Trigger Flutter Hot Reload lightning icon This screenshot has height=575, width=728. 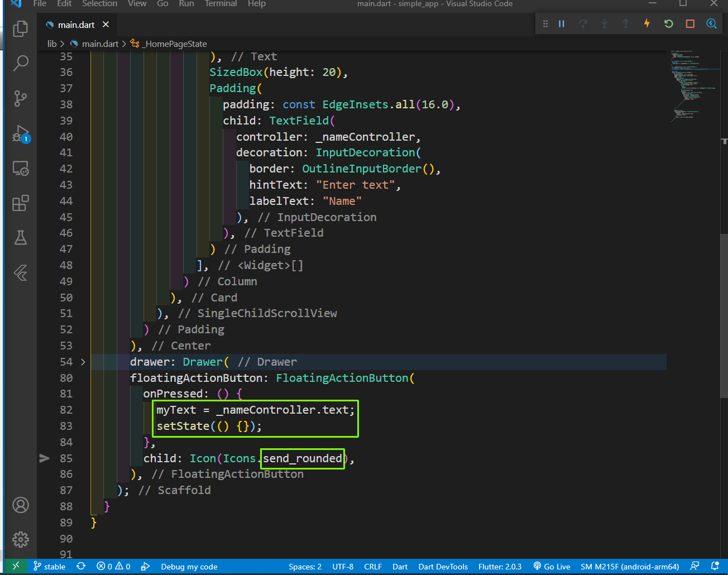[x=647, y=23]
